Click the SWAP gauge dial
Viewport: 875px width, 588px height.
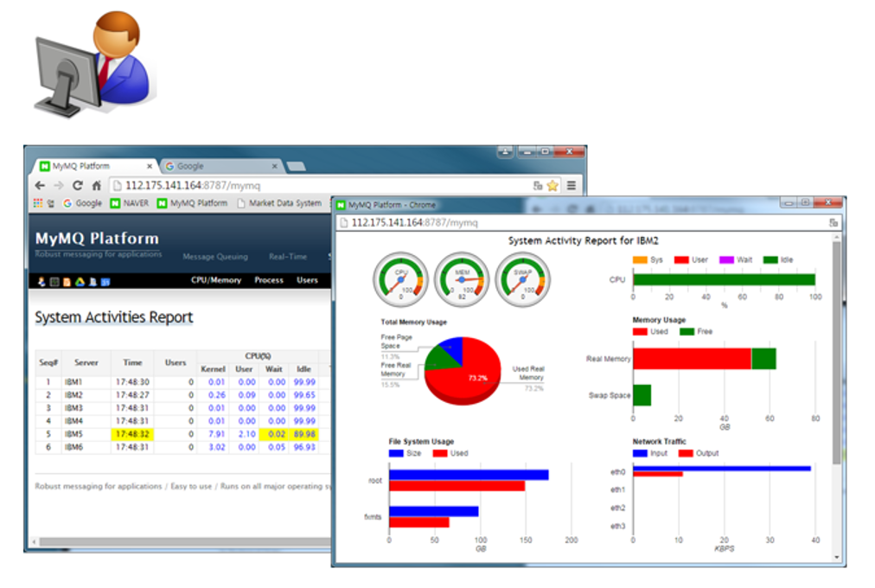coord(523,279)
